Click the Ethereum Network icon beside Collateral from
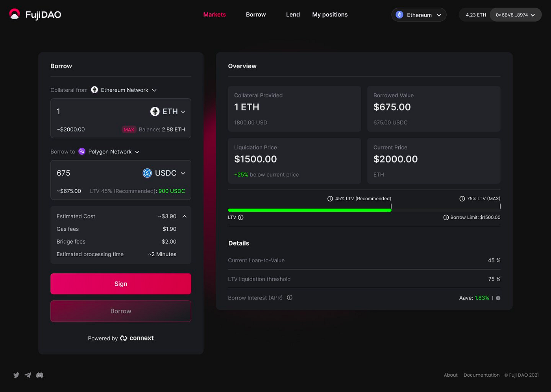551x392 pixels. click(94, 90)
